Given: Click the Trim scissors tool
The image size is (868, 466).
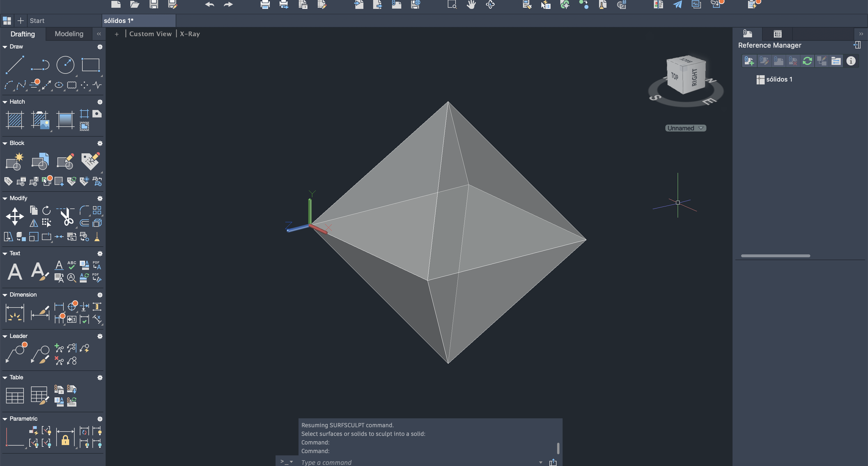Looking at the screenshot, I should [66, 216].
